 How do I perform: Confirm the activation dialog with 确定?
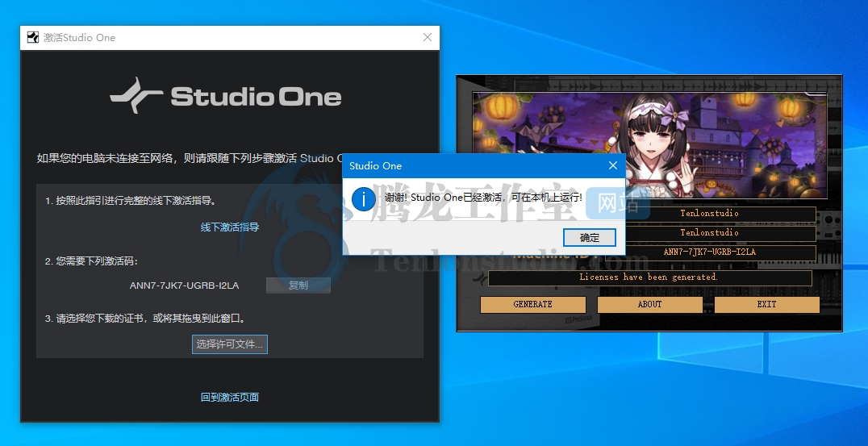click(x=590, y=238)
